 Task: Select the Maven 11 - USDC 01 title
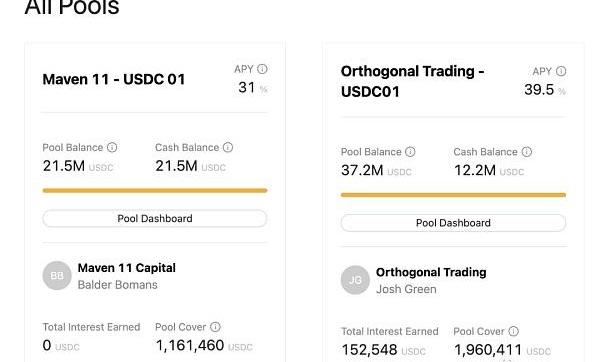[114, 80]
